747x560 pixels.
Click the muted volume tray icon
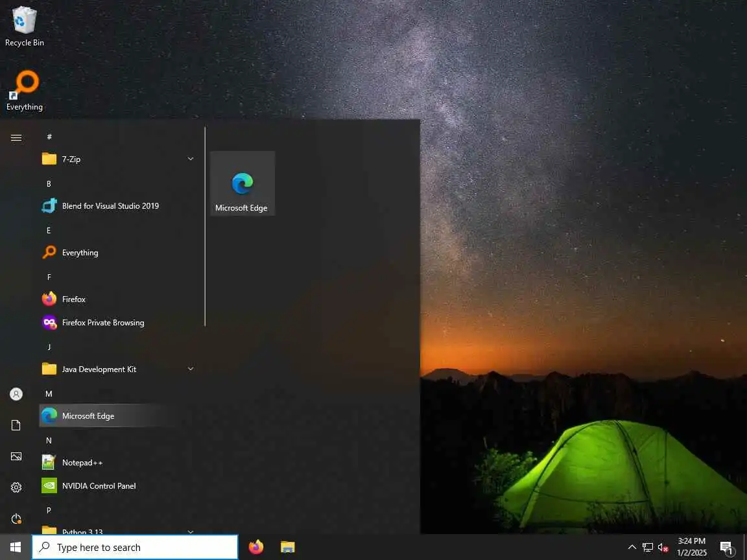point(663,547)
